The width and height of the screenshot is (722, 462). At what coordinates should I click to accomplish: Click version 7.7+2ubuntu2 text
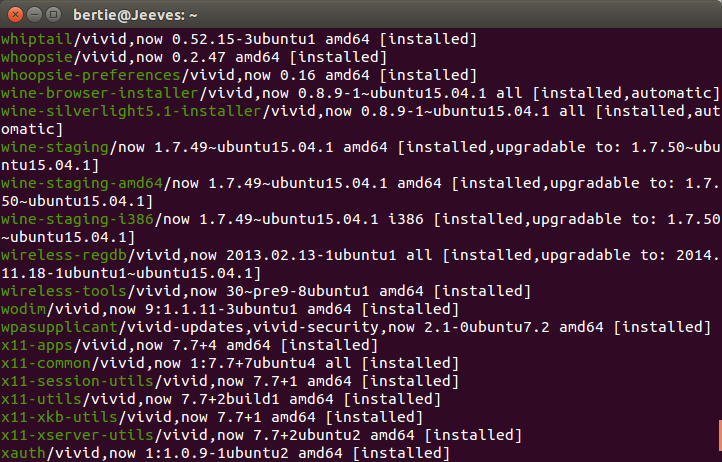(307, 435)
